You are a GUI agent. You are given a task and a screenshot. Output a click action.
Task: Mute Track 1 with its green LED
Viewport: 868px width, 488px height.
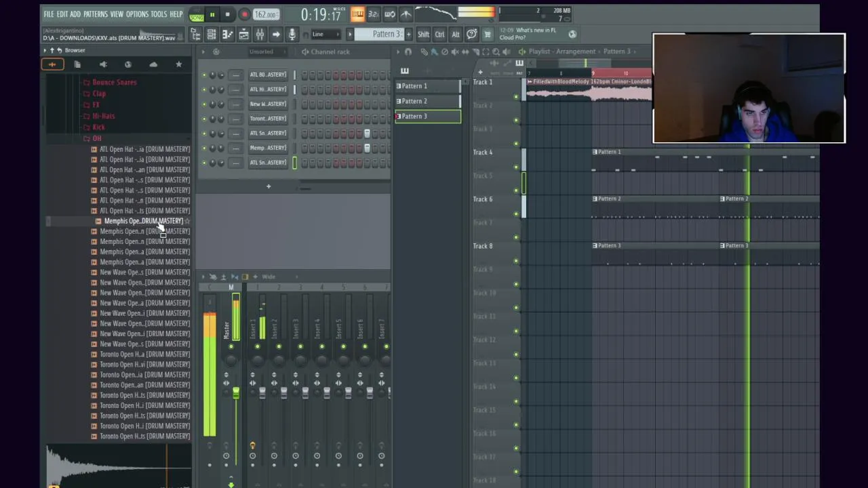pyautogui.click(x=516, y=97)
